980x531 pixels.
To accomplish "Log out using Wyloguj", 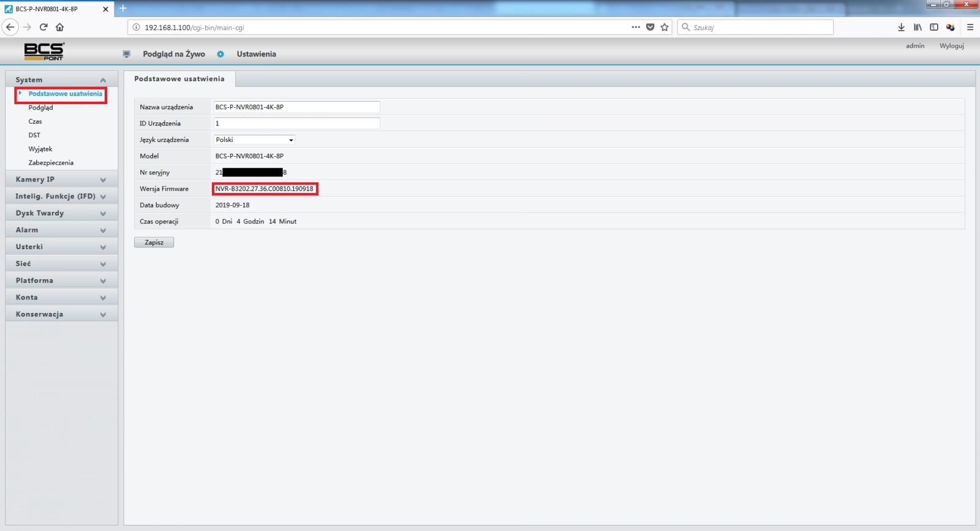I will click(x=952, y=46).
